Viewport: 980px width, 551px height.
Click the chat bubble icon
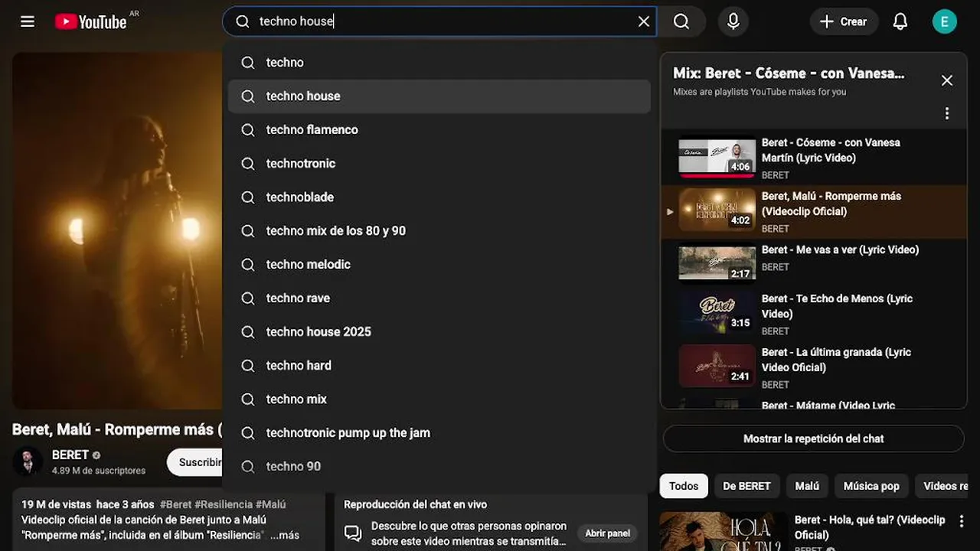click(353, 533)
